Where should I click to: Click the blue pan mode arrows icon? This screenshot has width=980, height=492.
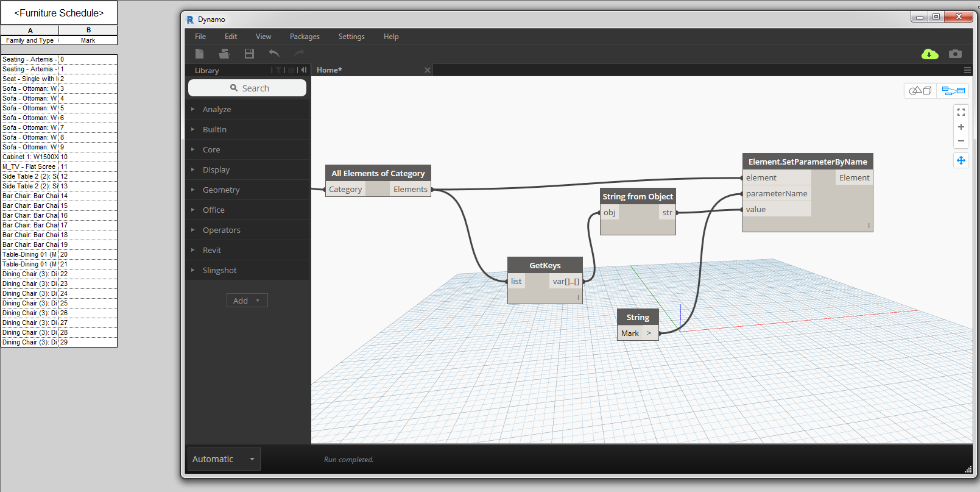point(961,160)
